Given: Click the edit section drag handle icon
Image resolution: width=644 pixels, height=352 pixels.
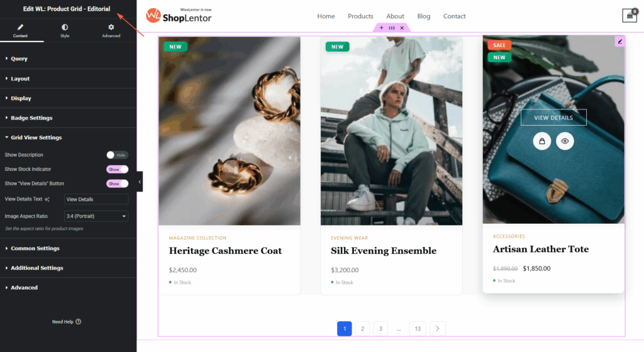Looking at the screenshot, I should pyautogui.click(x=392, y=28).
